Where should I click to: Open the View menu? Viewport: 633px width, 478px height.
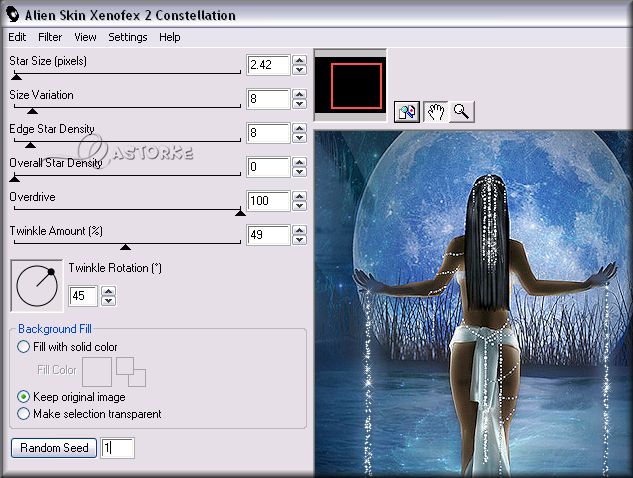point(85,37)
